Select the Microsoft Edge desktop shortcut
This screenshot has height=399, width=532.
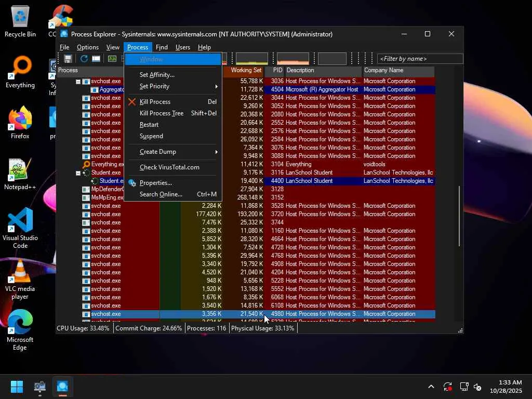coord(20,330)
